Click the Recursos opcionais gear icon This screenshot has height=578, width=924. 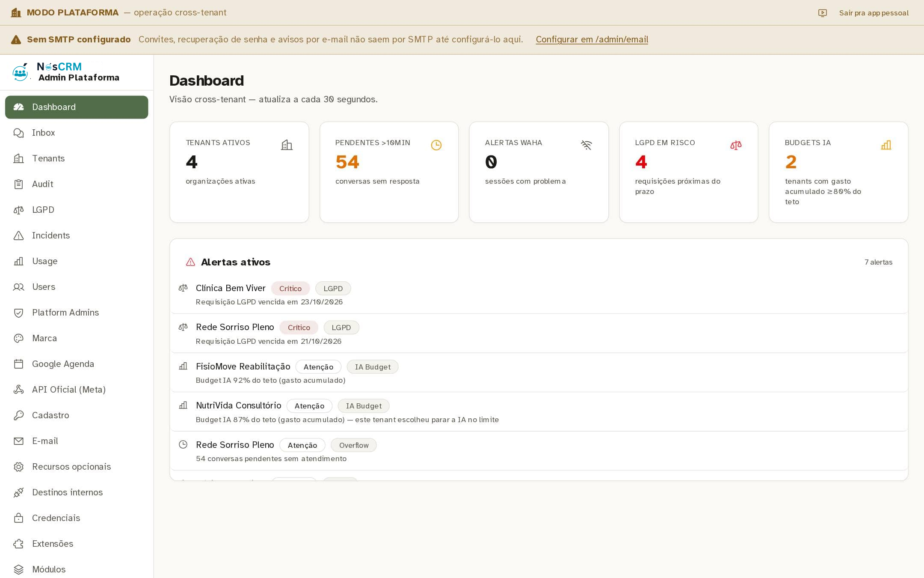pos(18,467)
